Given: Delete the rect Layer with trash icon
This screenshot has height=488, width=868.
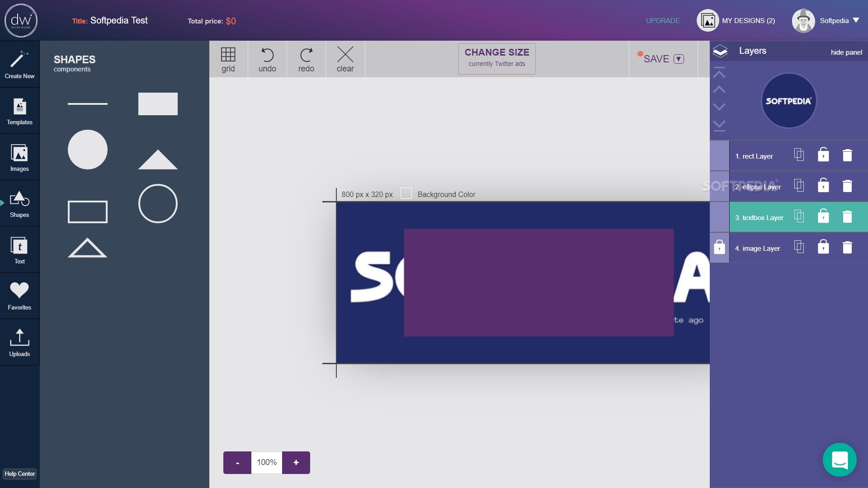Looking at the screenshot, I should (847, 155).
